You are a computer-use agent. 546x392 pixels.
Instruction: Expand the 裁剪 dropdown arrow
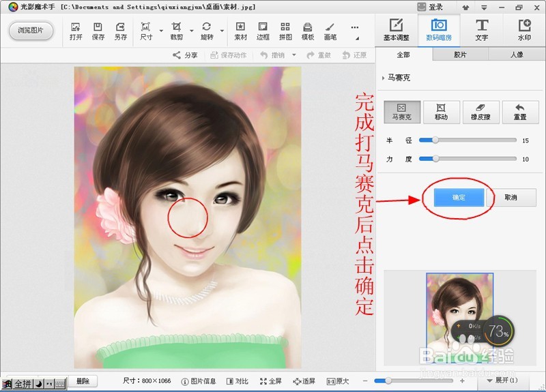(192, 31)
